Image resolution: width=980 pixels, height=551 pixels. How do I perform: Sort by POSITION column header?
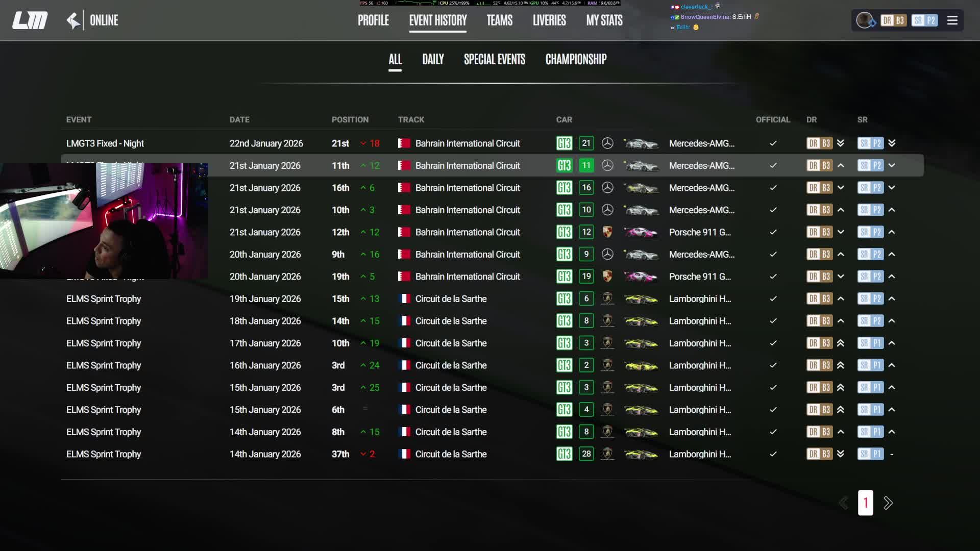click(350, 119)
